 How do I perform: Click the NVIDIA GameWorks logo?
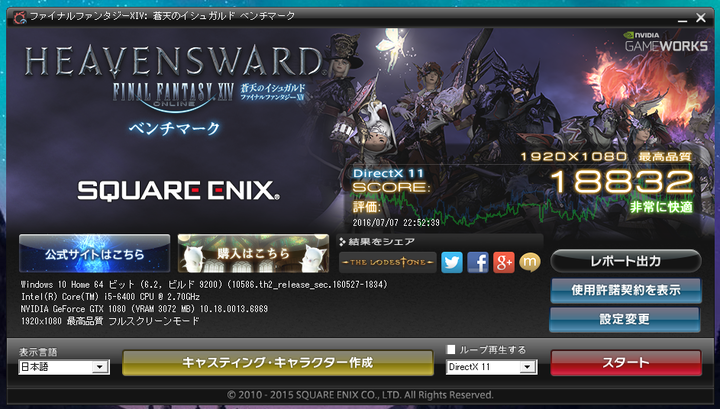[666, 42]
